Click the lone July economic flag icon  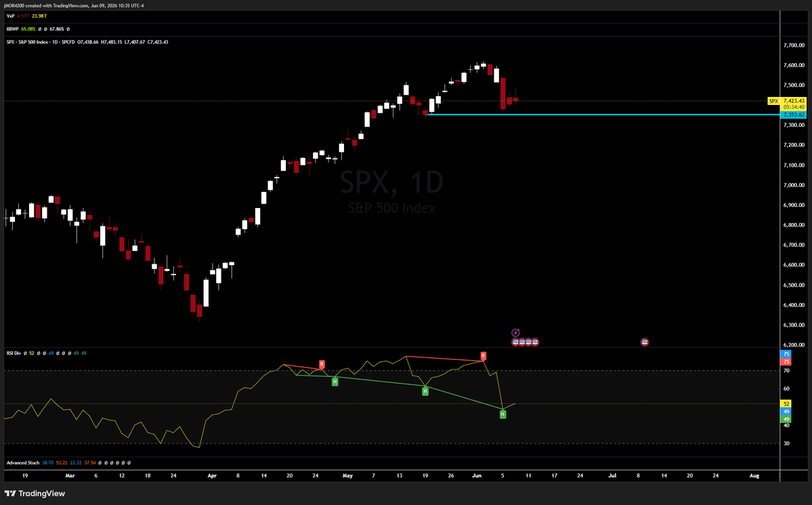pyautogui.click(x=645, y=342)
